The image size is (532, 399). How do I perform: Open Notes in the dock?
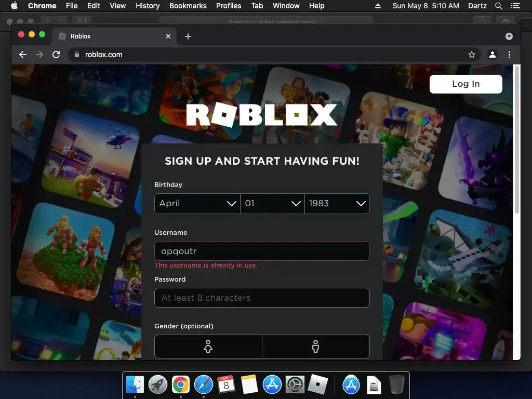pos(249,385)
